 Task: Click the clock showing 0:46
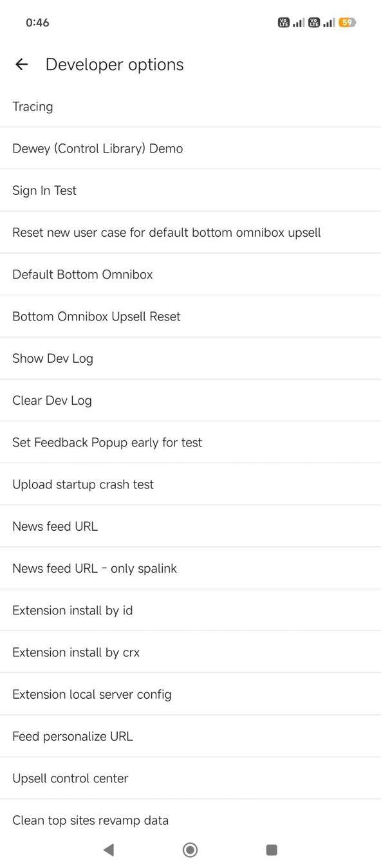tap(35, 22)
